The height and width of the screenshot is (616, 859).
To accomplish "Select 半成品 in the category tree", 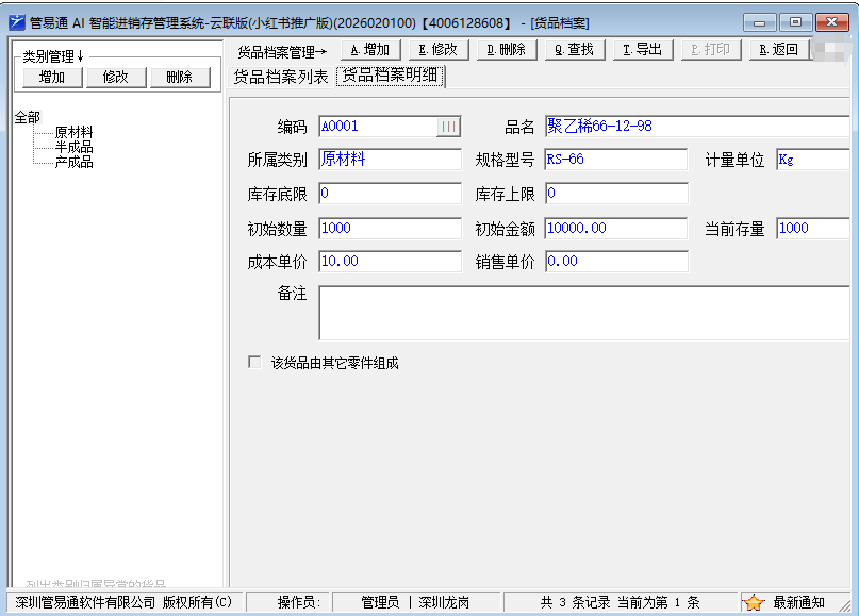I will tap(74, 147).
